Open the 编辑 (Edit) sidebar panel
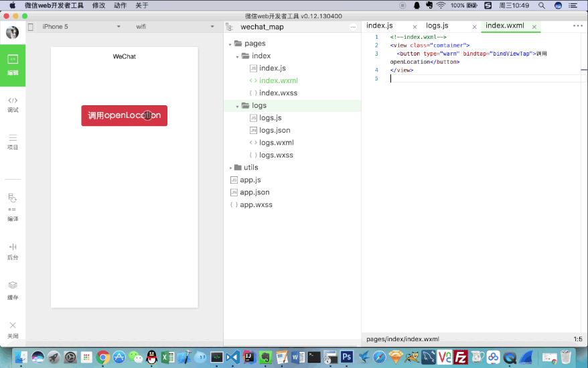This screenshot has width=588, height=368. pyautogui.click(x=13, y=65)
